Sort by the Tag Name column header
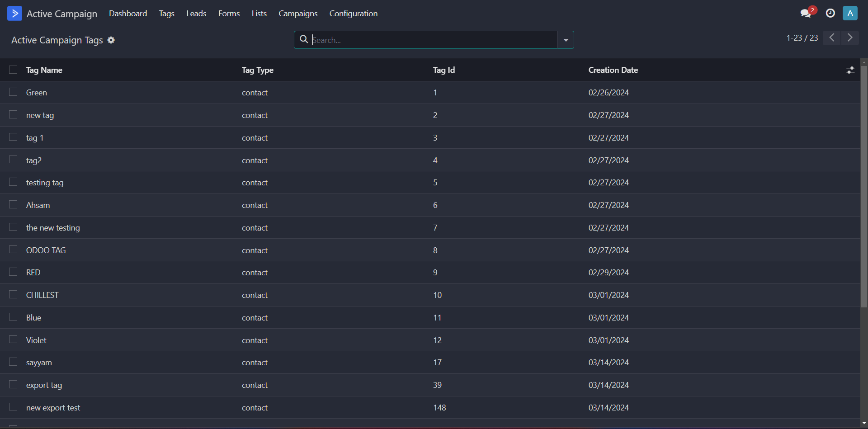This screenshot has width=868, height=429. 44,70
